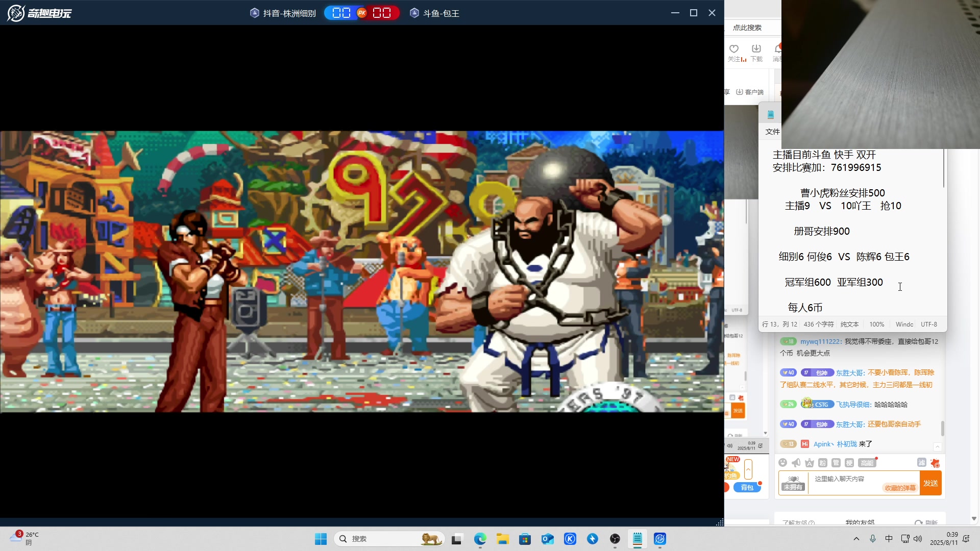Click the 粉 fan badge icon

coord(822,463)
